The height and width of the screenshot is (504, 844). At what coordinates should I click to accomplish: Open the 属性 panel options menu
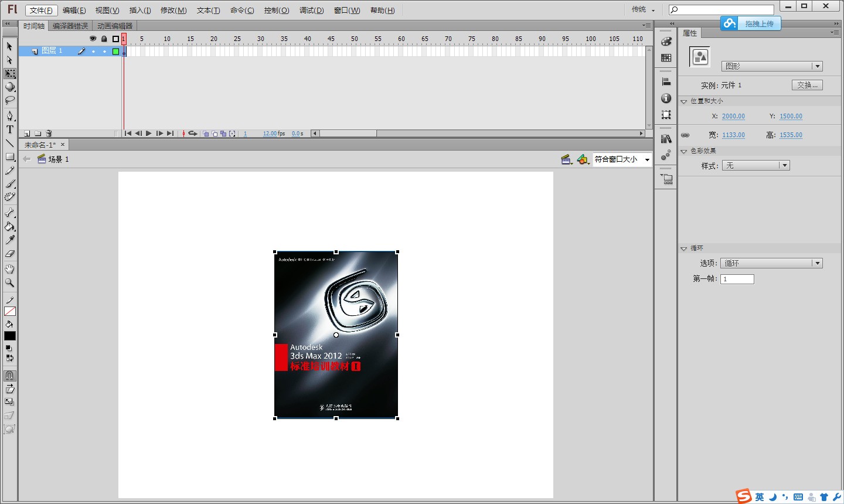coord(835,33)
